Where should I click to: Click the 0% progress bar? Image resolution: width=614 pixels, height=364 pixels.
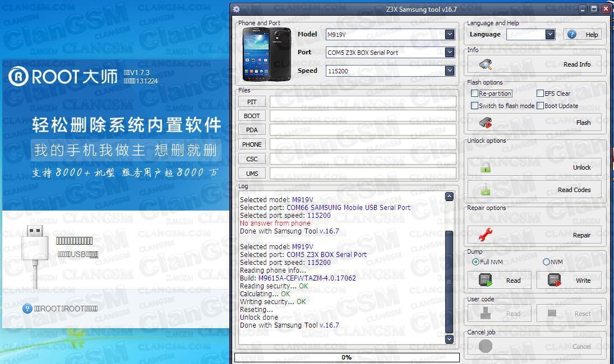pyautogui.click(x=347, y=357)
